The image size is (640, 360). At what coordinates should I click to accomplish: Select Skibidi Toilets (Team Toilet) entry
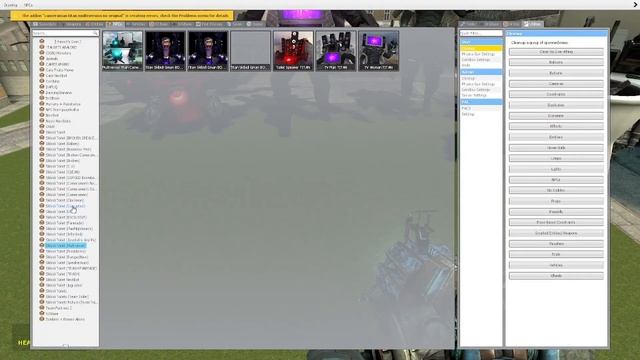coord(67,297)
